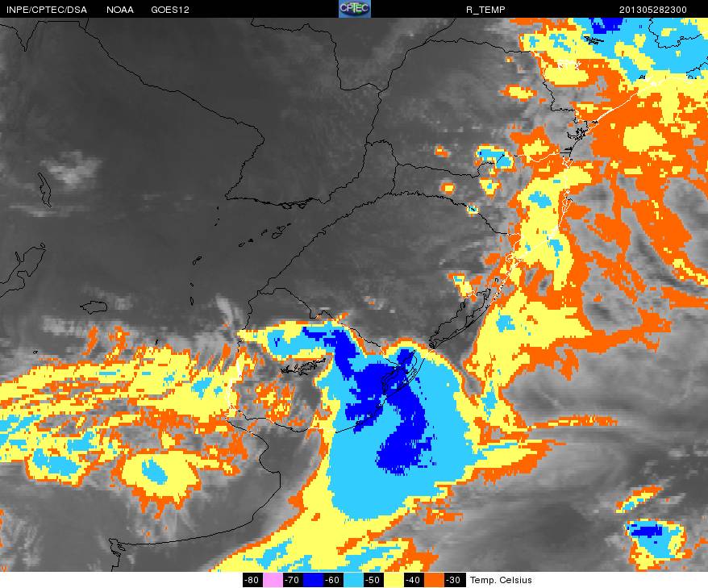
Task: Click the light blue -60 to -50 legend swatch
Action: [352, 580]
